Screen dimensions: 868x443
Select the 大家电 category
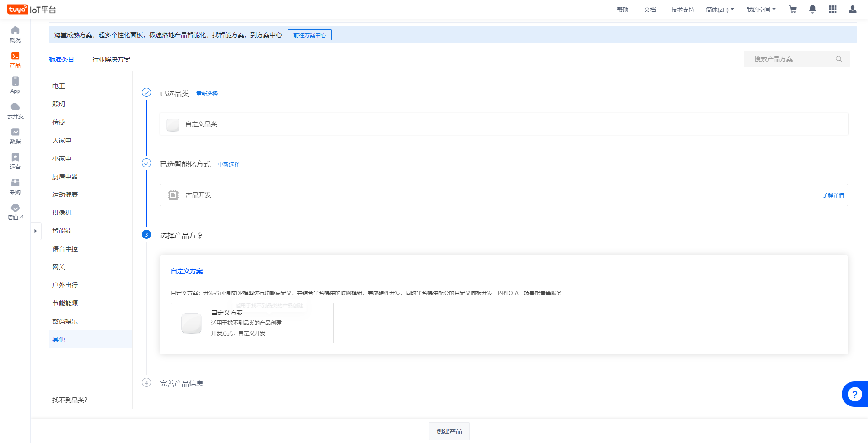point(90,140)
